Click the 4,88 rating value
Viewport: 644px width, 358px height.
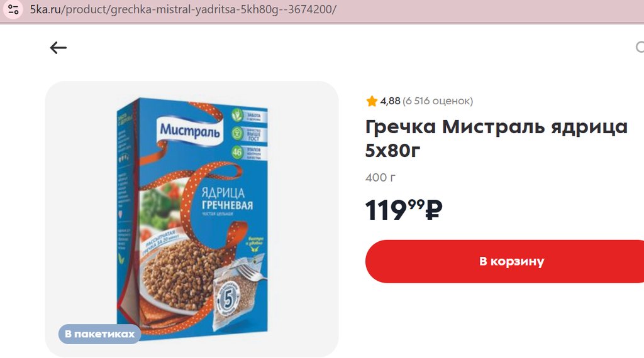(390, 101)
